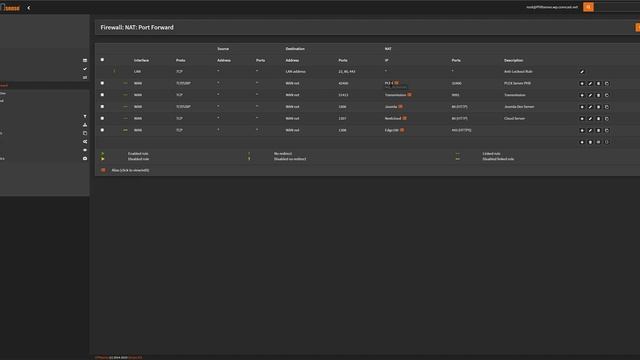The image size is (640, 360).
Task: Click the checkmark Rules icon in the sidebar
Action: (x=85, y=69)
